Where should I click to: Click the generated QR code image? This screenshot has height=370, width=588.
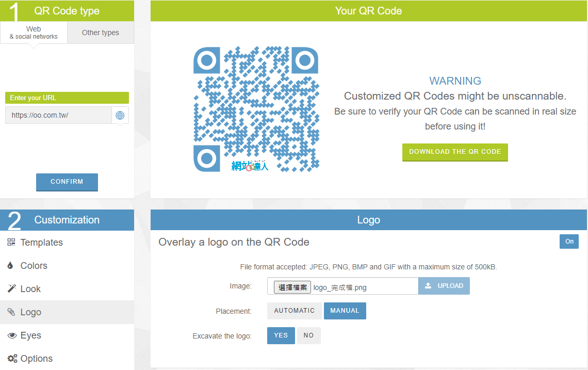(x=256, y=109)
